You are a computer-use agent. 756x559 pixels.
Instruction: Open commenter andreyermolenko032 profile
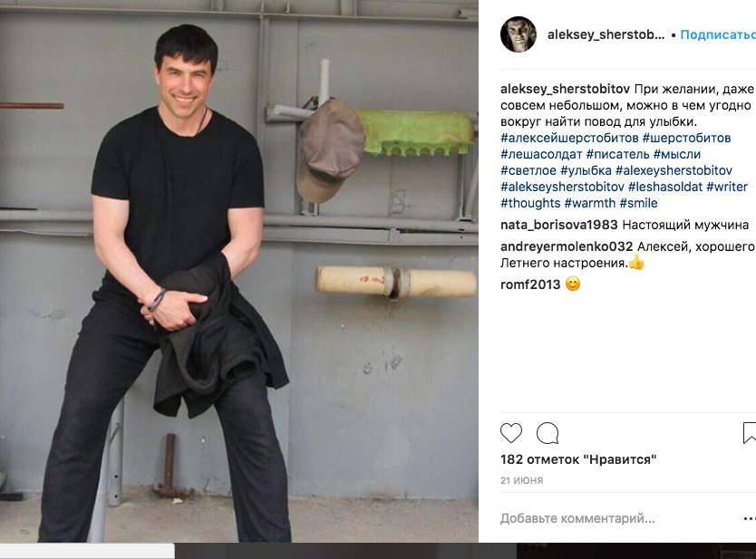tap(567, 246)
